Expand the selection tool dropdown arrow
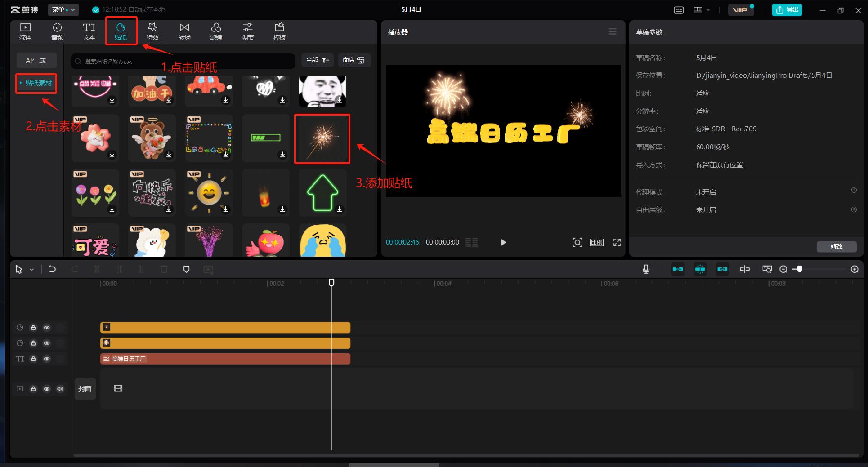This screenshot has height=467, width=868. tap(31, 270)
